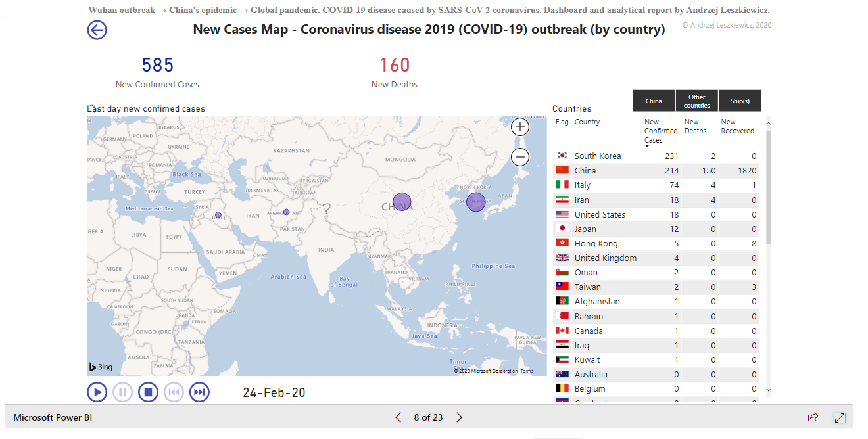
Task: Go to next report page
Action: pyautogui.click(x=460, y=417)
